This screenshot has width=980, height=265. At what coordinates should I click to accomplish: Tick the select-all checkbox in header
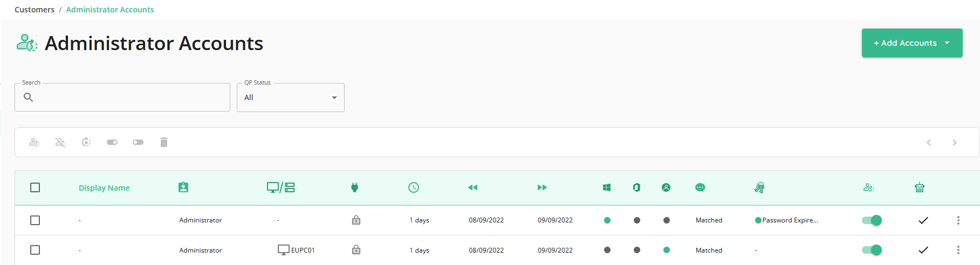(x=35, y=187)
